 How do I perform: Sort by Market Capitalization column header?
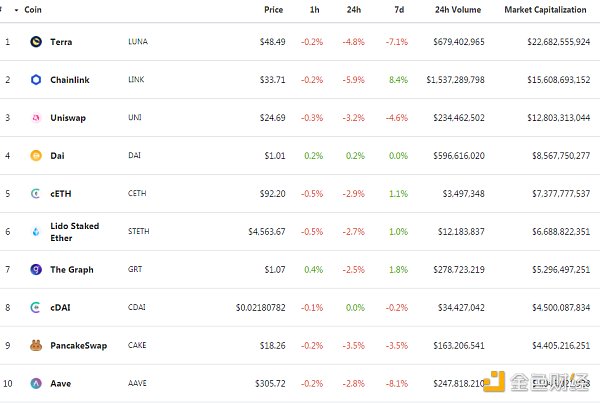point(546,10)
